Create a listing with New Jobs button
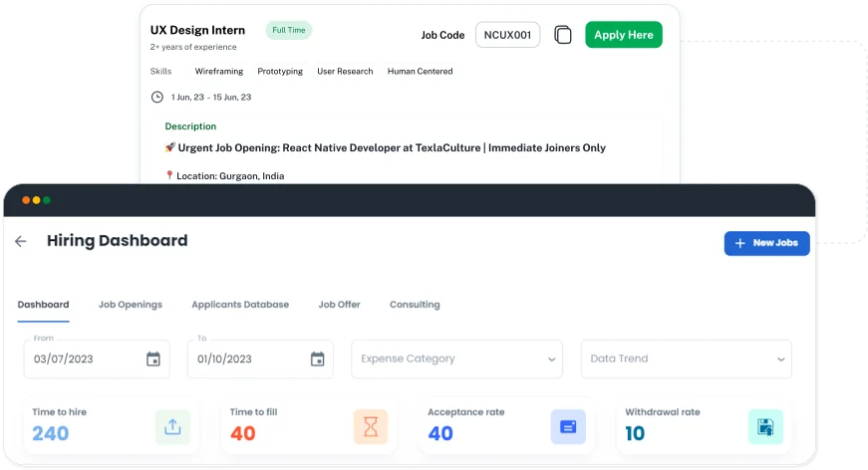Viewport: 868px width, 470px height. point(766,243)
